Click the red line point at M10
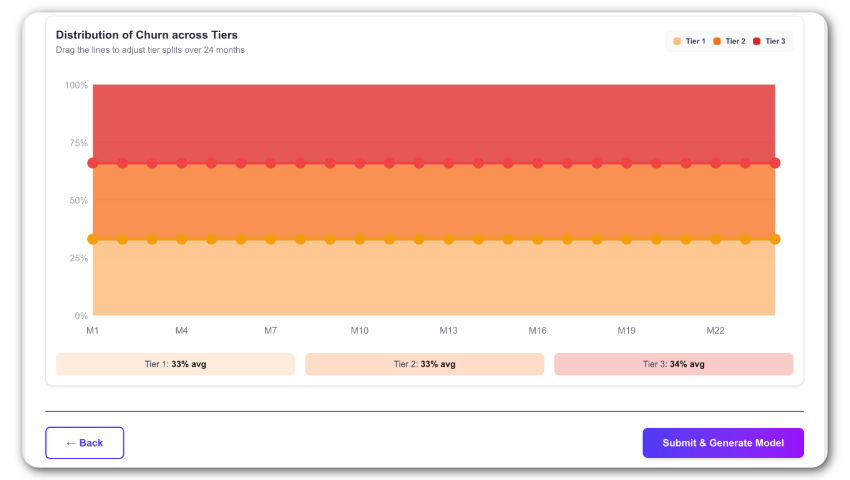Screen dimensions: 850x480 click(x=359, y=163)
